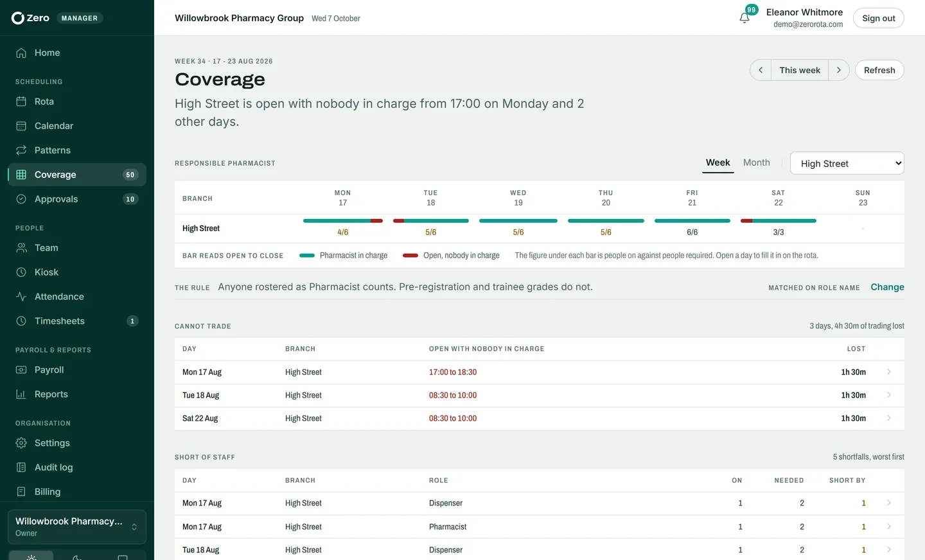Screen dimensions: 925x560
Task: Open Approvals check-circle icon
Action: click(21, 199)
